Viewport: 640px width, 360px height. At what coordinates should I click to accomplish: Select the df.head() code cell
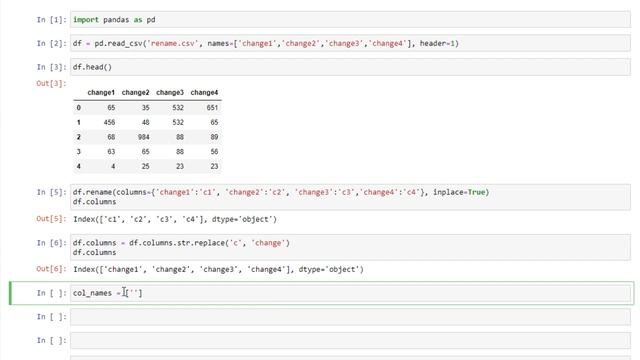click(x=350, y=67)
